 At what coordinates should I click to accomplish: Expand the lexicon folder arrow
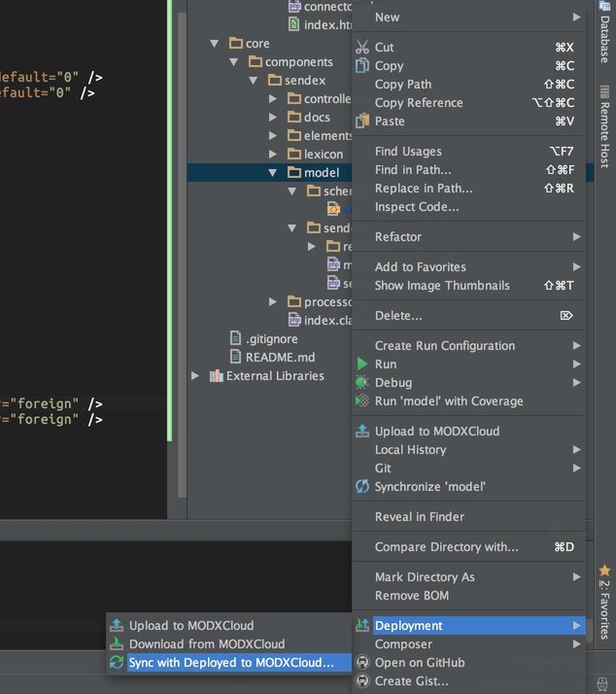pos(274,155)
